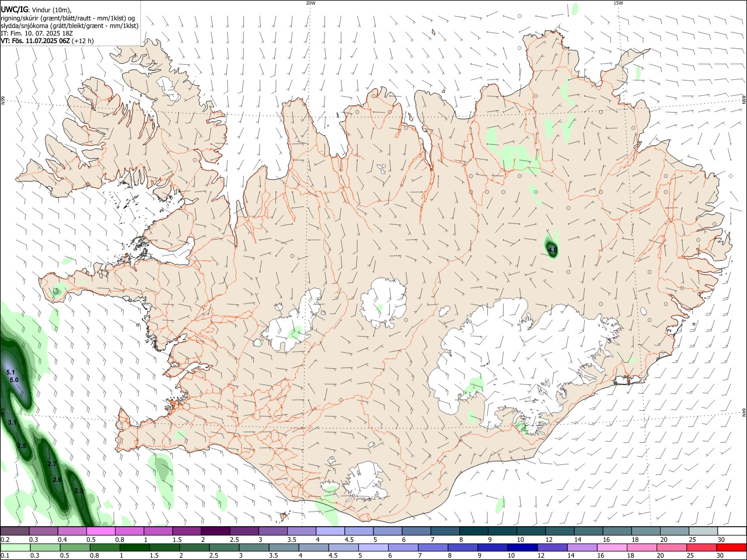This screenshot has width=747, height=560.
Task: Click the 20W longitude label
Action: point(310,3)
